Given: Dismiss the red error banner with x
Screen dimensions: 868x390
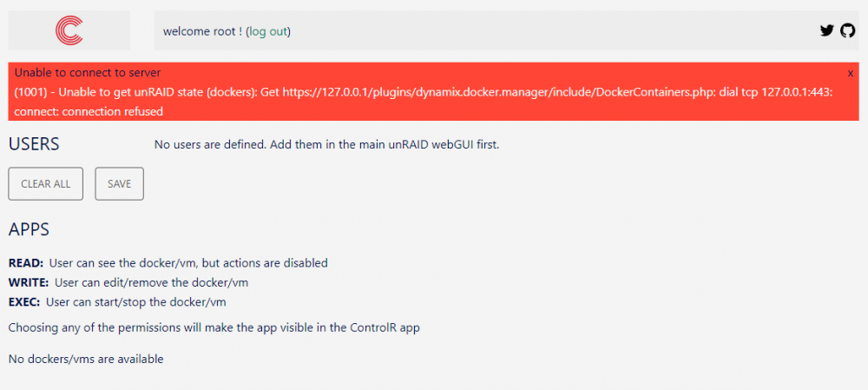Looking at the screenshot, I should coord(851,73).
